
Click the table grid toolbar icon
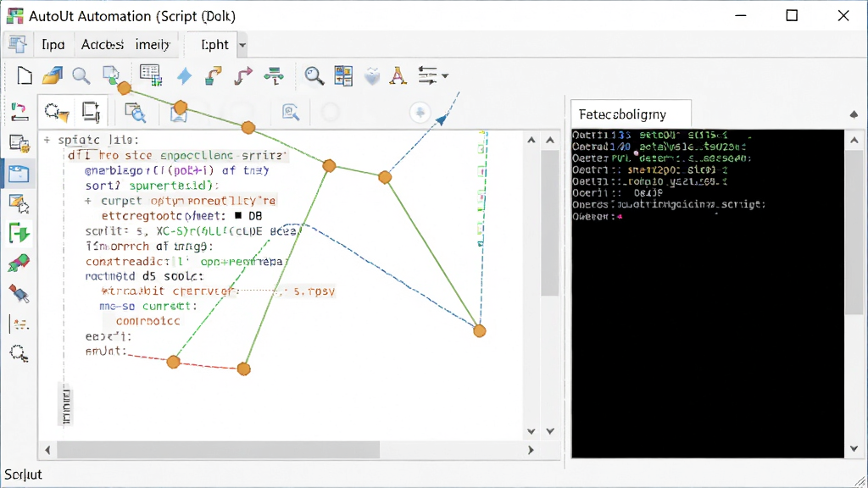(x=151, y=75)
